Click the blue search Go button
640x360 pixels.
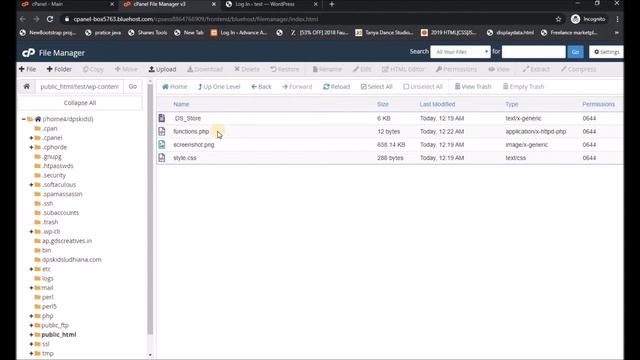click(x=576, y=52)
